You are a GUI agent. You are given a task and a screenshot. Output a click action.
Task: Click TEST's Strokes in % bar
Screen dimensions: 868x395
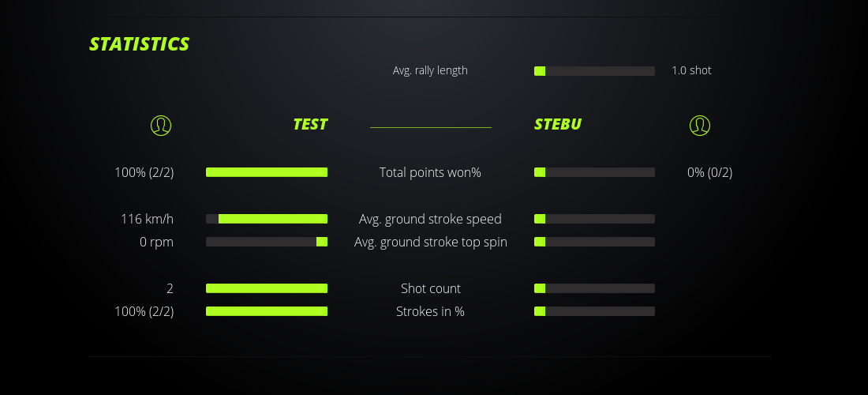tap(267, 311)
